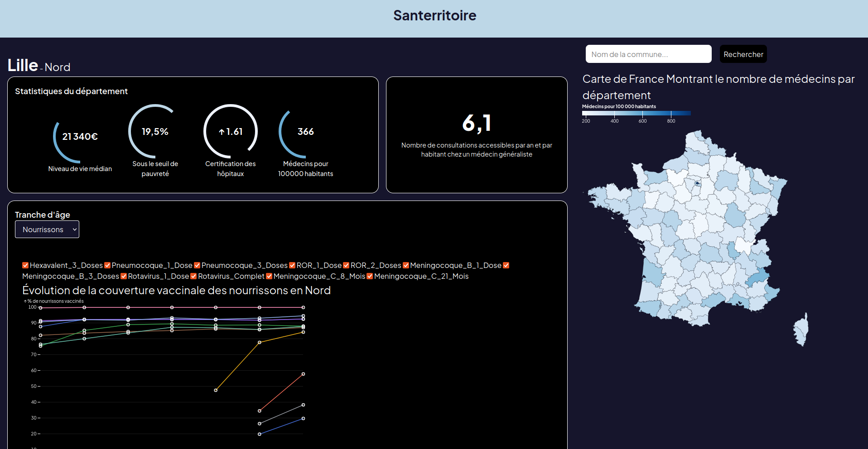868x449 pixels.
Task: Uncheck the Meningocoque_B_1_Dose checkbox
Action: coord(405,265)
